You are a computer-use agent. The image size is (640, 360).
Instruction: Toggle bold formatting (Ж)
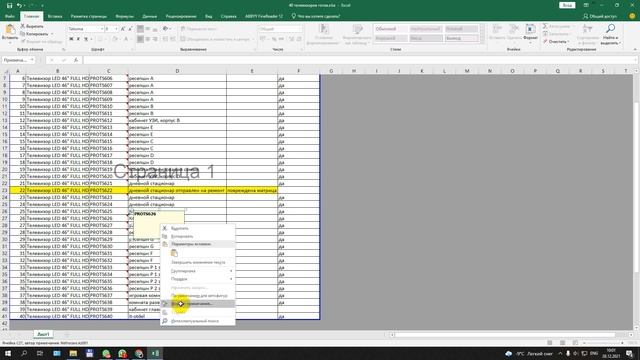tap(71, 39)
